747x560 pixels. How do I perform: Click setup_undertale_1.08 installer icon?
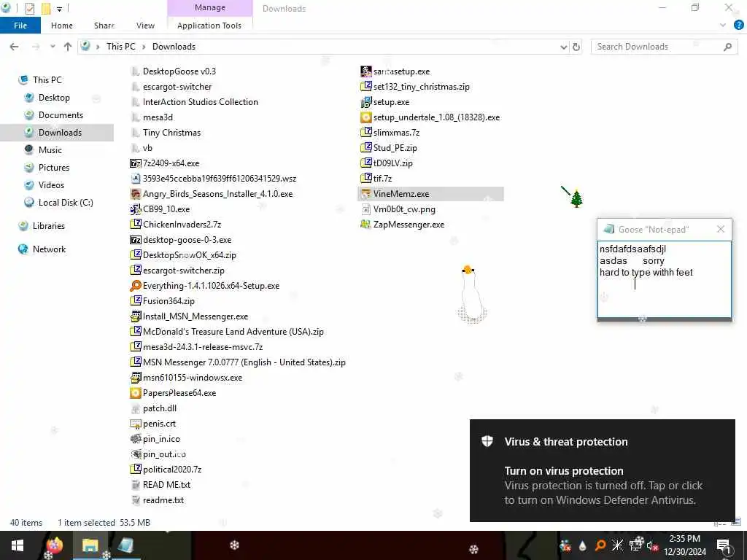click(x=366, y=117)
